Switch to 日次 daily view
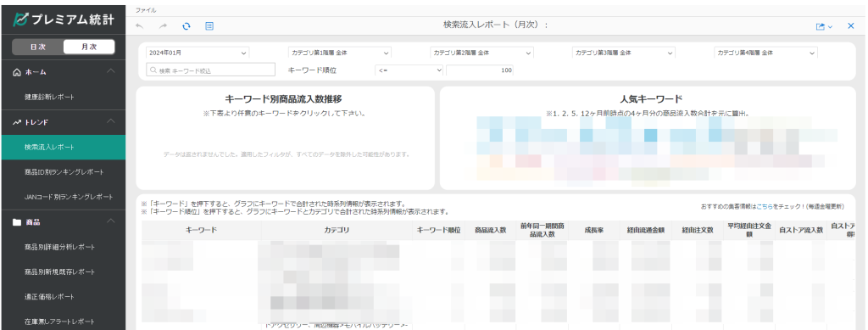 38,47
